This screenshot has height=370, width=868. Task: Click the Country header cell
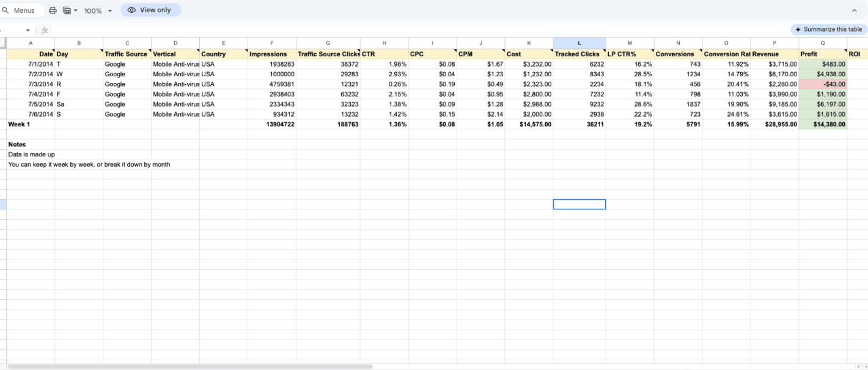224,54
